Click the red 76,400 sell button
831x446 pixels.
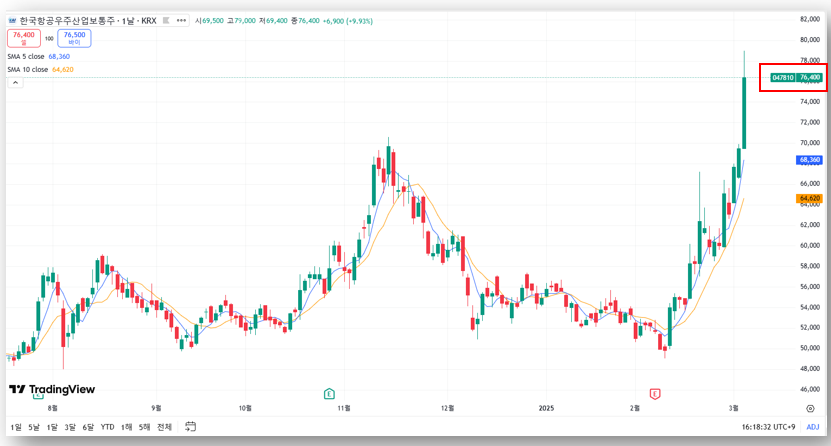pos(24,38)
